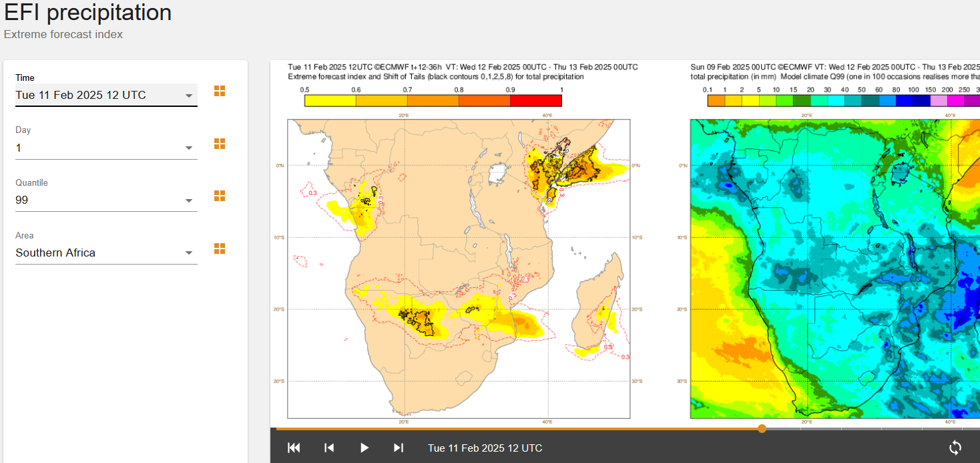This screenshot has width=980, height=463.
Task: Click the red 0.9–1 swatch in the EFI legend
Action: (536, 101)
